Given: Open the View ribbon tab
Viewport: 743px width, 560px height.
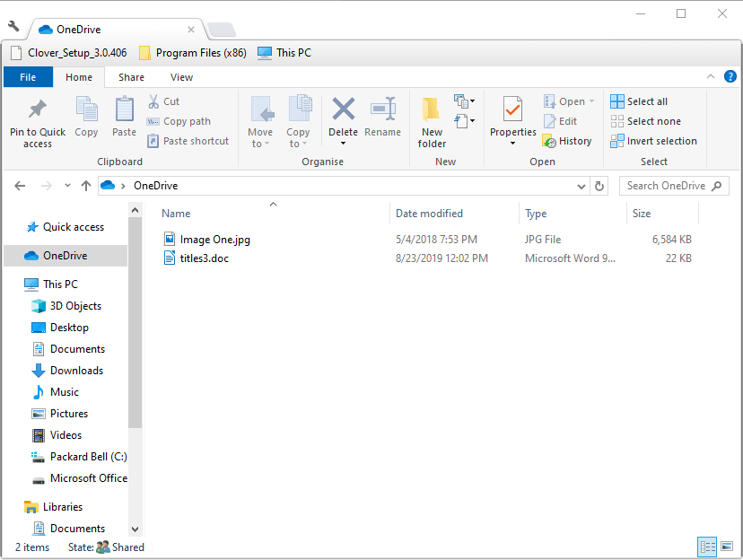Looking at the screenshot, I should tap(181, 77).
